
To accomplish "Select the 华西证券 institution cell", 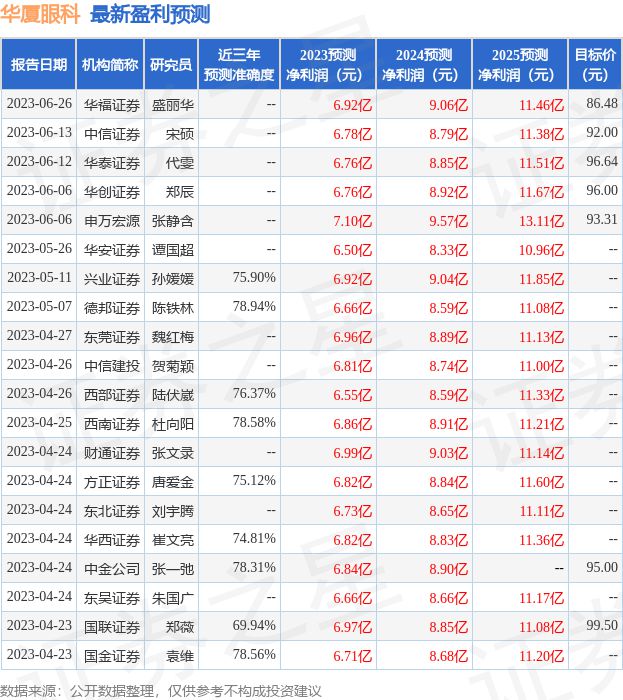I will click(112, 540).
